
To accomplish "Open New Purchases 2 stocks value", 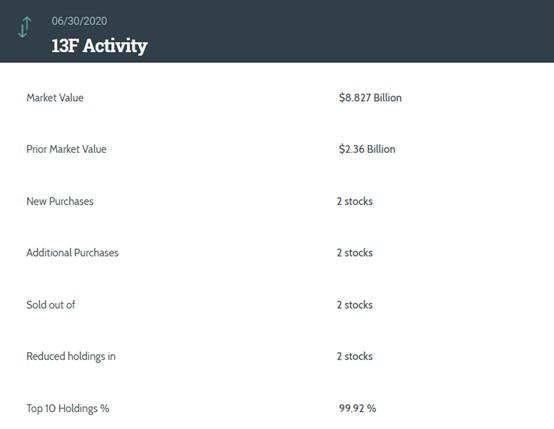I will click(x=355, y=201).
